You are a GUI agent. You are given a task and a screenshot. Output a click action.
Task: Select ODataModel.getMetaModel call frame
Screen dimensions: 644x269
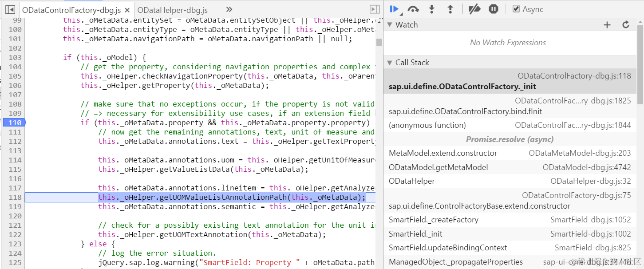(x=510, y=167)
